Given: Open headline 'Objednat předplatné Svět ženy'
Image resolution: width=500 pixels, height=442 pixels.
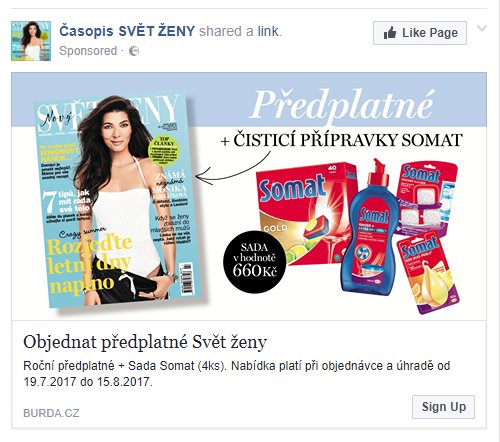Looking at the screenshot, I should tap(145, 342).
